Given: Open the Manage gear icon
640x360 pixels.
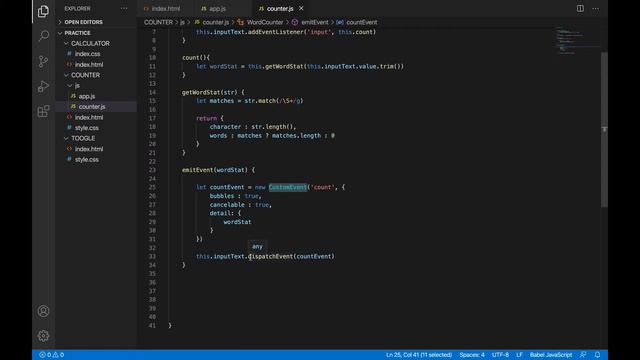Looking at the screenshot, I should 43,336.
